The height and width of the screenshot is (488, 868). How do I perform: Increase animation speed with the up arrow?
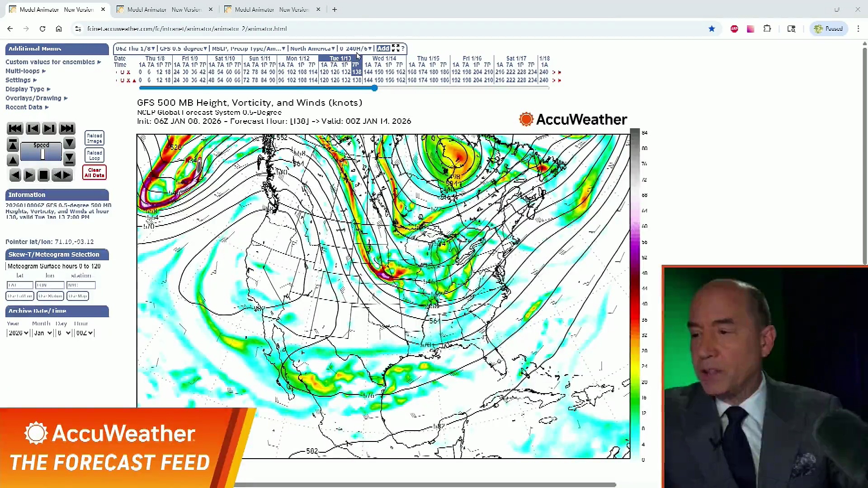click(x=13, y=160)
